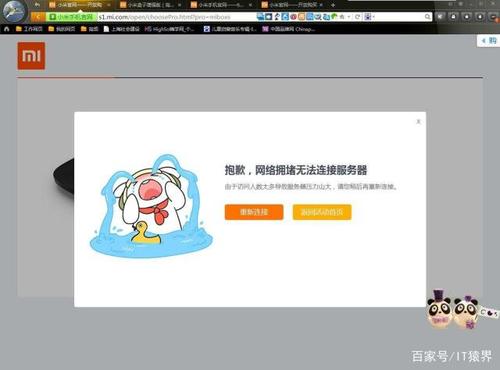The height and width of the screenshot is (370, 500).
Task: Click the green 小米手机官网 site identity badge
Action: (72, 17)
